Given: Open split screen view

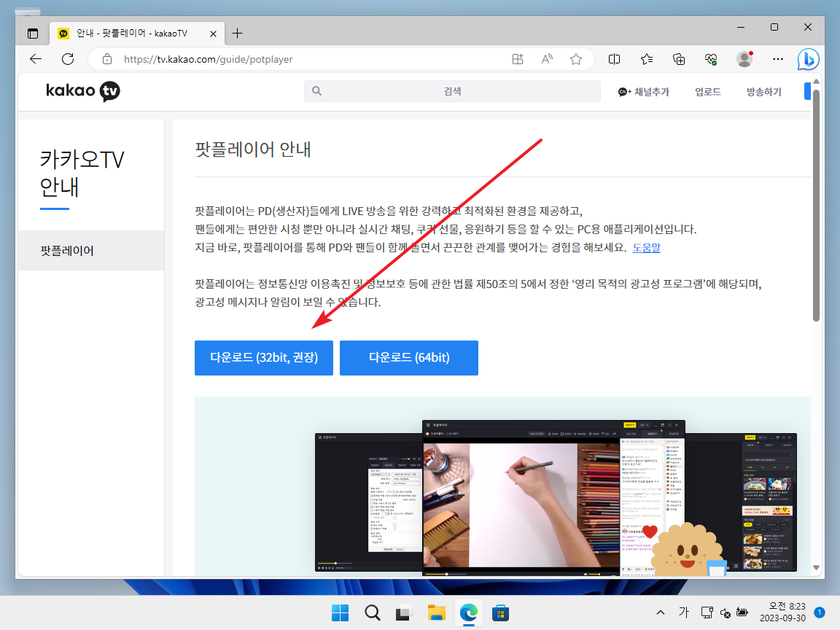Looking at the screenshot, I should [615, 59].
